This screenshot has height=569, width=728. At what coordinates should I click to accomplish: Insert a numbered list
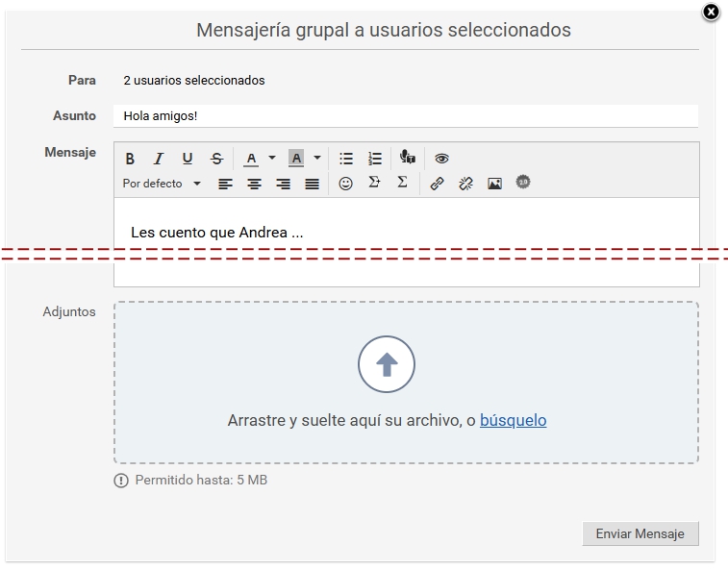375,159
